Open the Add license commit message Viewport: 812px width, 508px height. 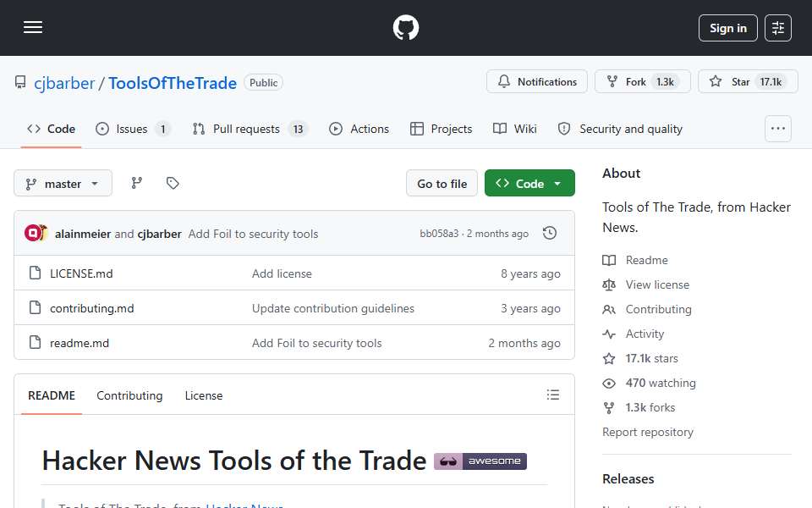[x=282, y=273]
